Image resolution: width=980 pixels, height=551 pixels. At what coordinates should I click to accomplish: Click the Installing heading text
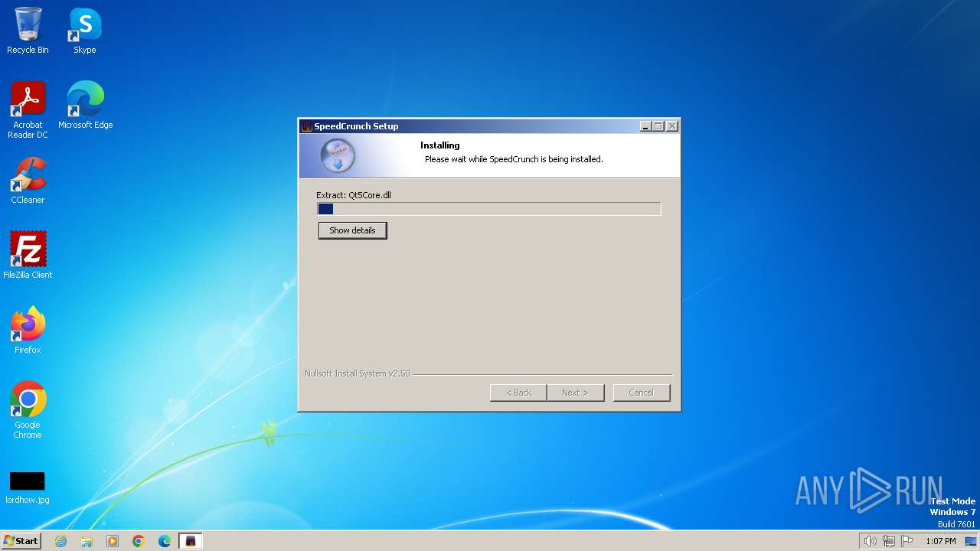[440, 145]
